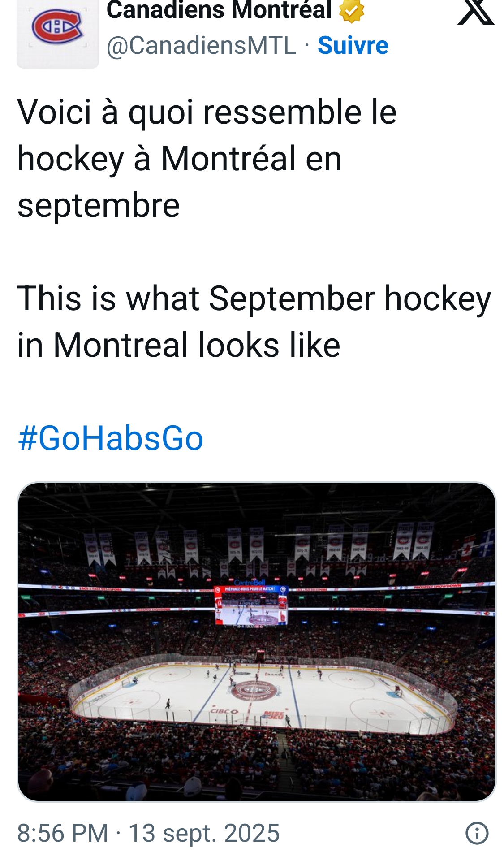Viewport: 504px width, 852px height.
Task: Click the French tweet text paragraph
Action: 206,158
